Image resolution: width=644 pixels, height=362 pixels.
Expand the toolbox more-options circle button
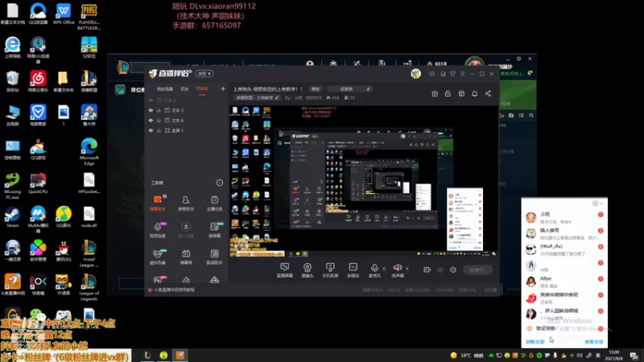pos(219,183)
